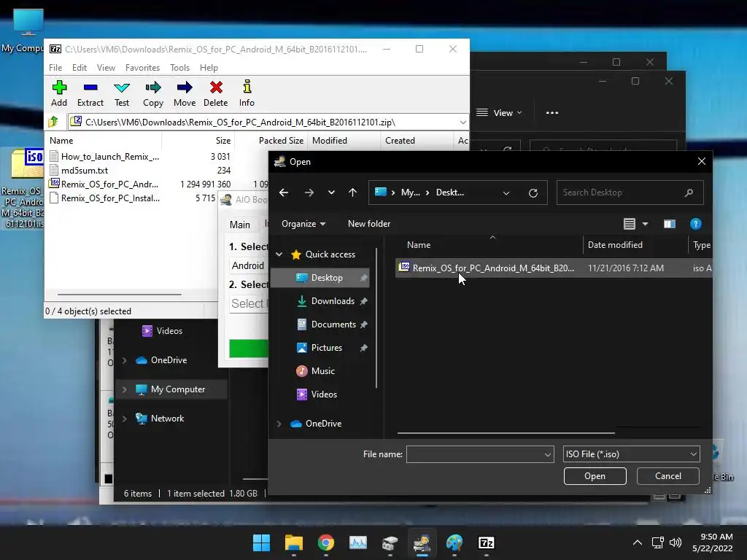This screenshot has height=560, width=747.
Task: Expand the address bar history dropdown
Action: click(x=506, y=192)
